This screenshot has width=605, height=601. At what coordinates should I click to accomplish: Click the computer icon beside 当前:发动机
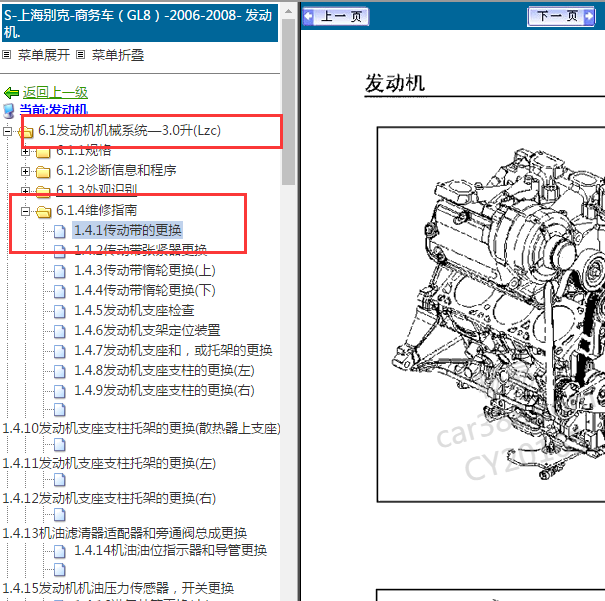click(x=9, y=111)
